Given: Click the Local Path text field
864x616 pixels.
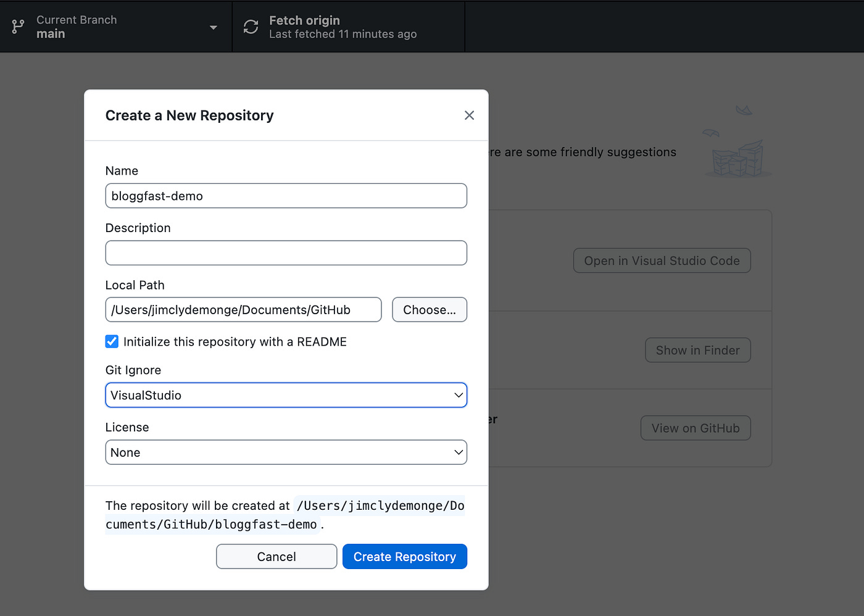Looking at the screenshot, I should click(243, 309).
